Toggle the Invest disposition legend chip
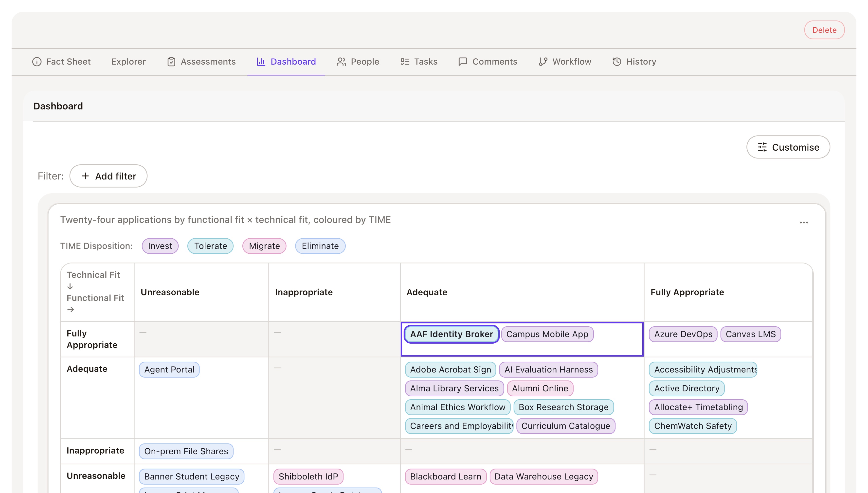Screen dimensions: 868x493 coord(160,246)
